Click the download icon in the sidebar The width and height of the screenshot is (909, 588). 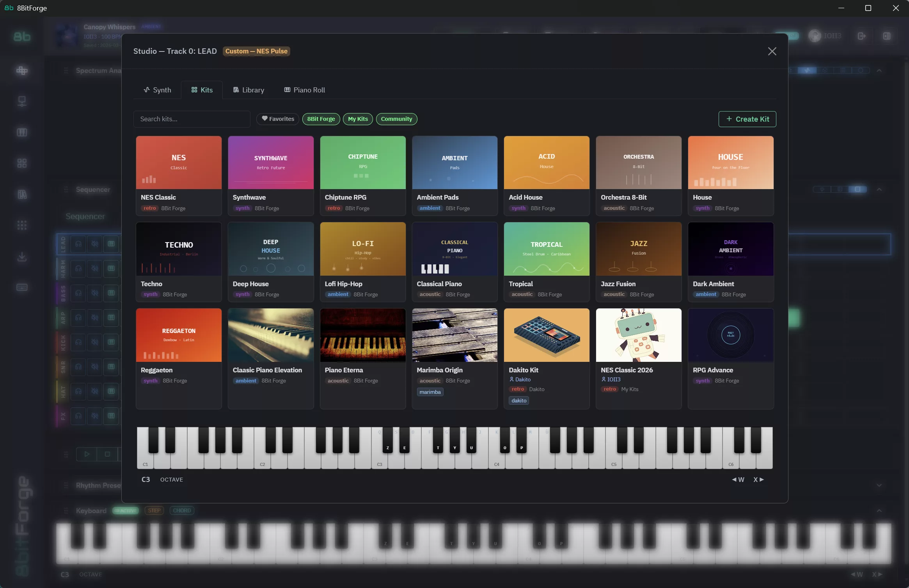(x=22, y=257)
